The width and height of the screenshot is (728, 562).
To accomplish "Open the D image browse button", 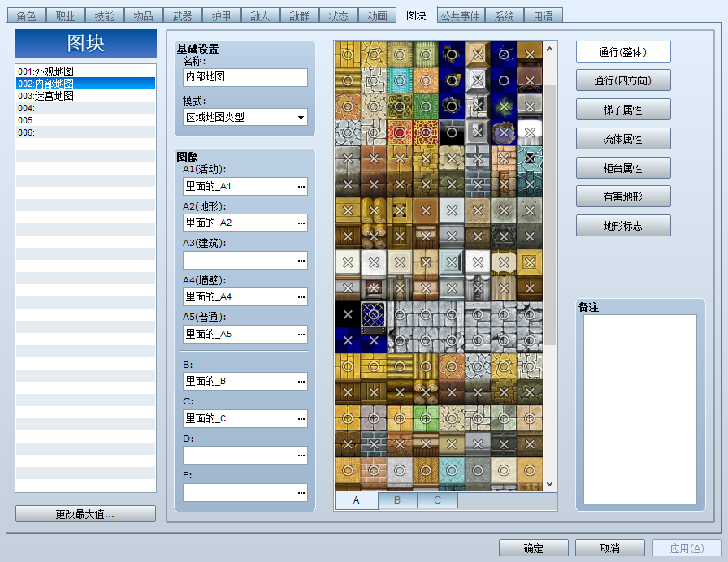I will tap(301, 456).
